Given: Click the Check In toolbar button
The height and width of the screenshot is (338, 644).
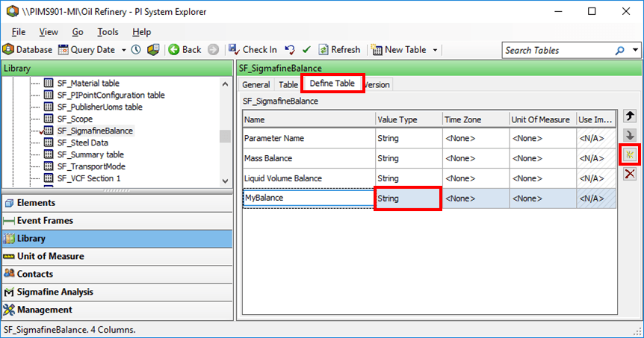Looking at the screenshot, I should (x=253, y=50).
